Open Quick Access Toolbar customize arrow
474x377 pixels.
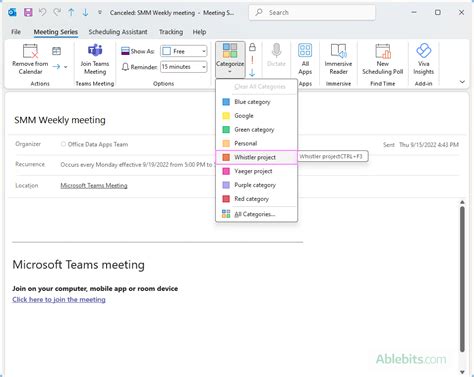tap(100, 13)
